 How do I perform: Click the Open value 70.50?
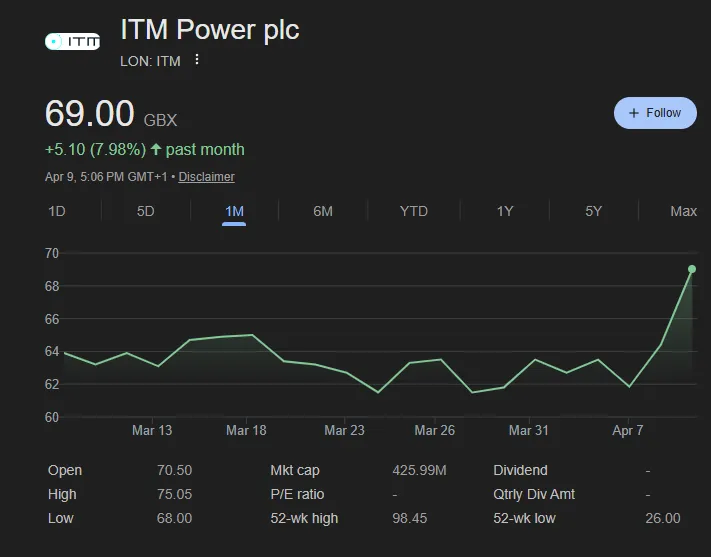point(175,470)
